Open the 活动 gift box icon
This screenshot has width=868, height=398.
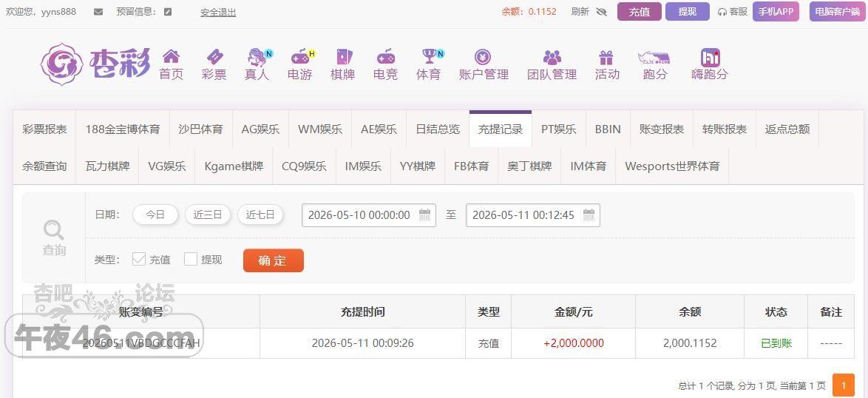[x=606, y=57]
